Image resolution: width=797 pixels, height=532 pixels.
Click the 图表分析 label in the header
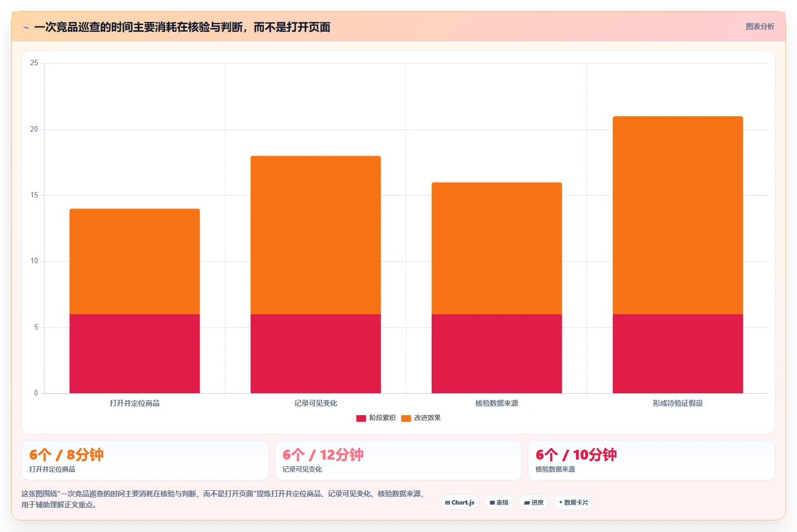tap(760, 26)
